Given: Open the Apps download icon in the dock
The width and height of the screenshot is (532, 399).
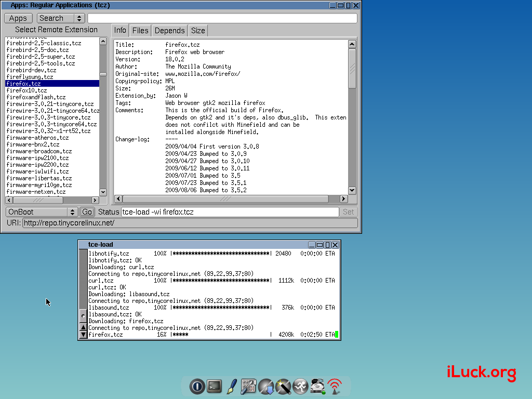Looking at the screenshot, I should click(x=266, y=387).
